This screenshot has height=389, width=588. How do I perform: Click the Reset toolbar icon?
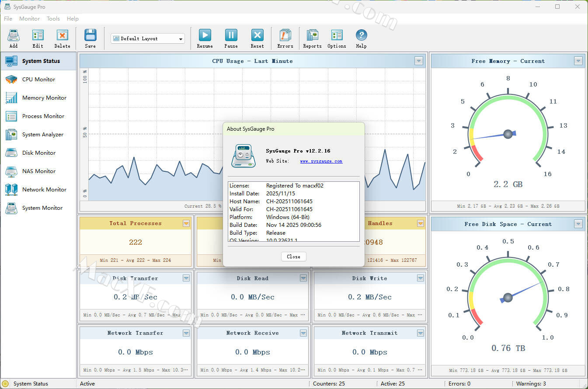257,38
